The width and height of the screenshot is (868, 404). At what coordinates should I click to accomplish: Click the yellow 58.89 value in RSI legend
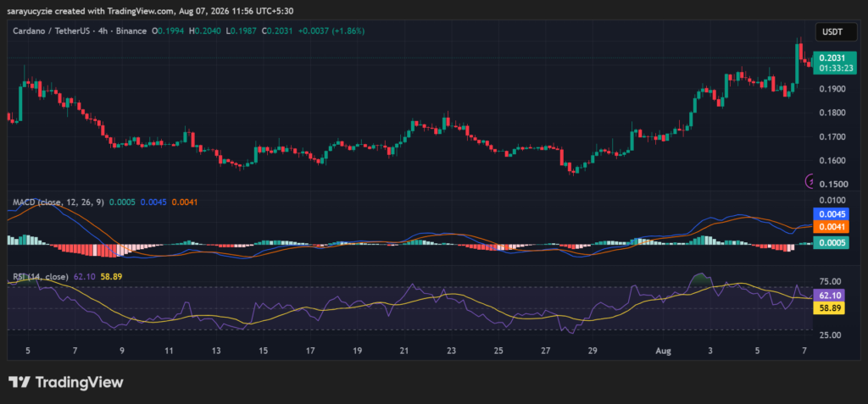[x=111, y=277]
